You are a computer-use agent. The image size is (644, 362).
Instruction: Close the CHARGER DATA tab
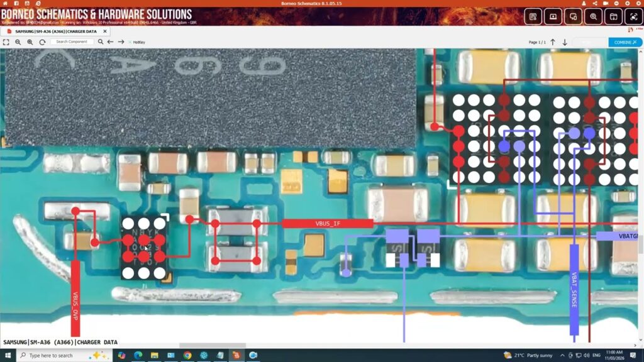(105, 31)
